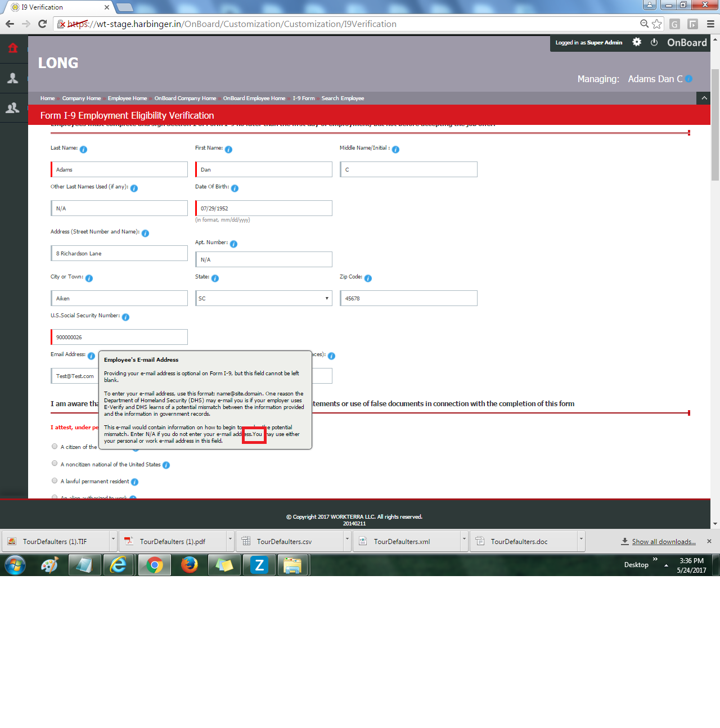Click OnBoard logo in header

coord(687,43)
